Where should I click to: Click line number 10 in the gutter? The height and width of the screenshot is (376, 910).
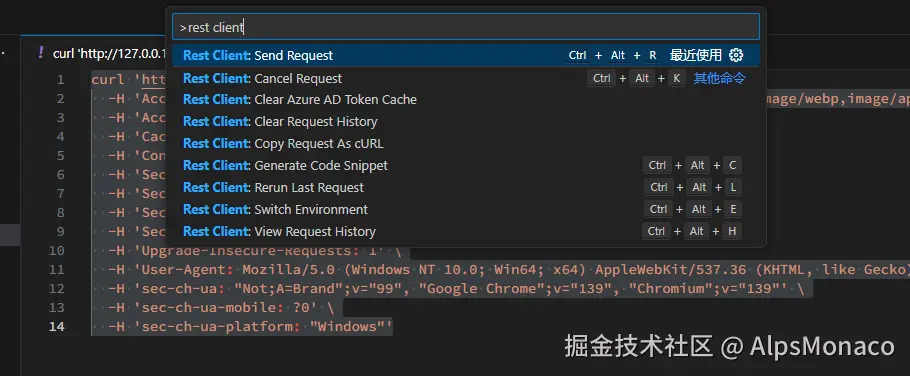(57, 251)
